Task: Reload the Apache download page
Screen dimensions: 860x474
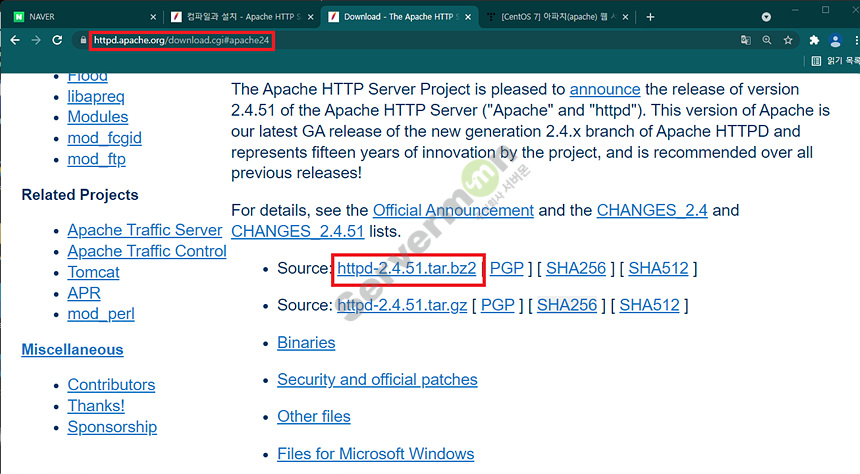Action: click(x=57, y=40)
